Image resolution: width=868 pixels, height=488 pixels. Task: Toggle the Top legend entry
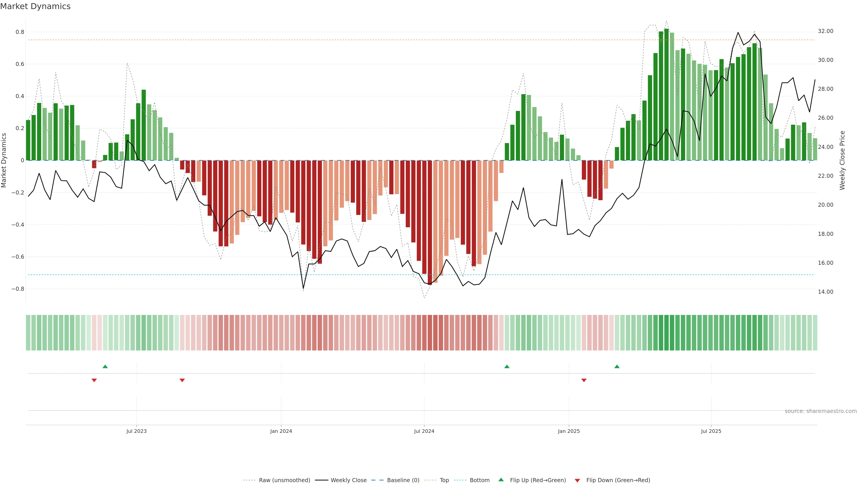(444, 480)
